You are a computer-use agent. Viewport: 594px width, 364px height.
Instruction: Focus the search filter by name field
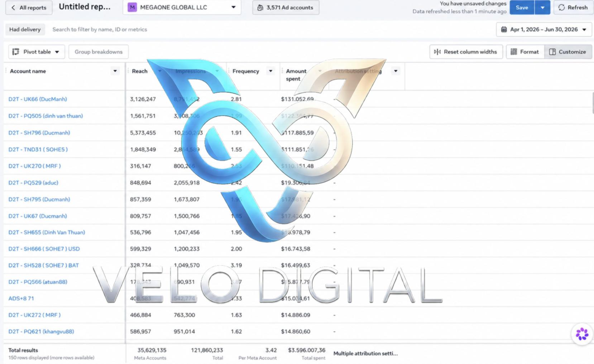click(x=100, y=29)
